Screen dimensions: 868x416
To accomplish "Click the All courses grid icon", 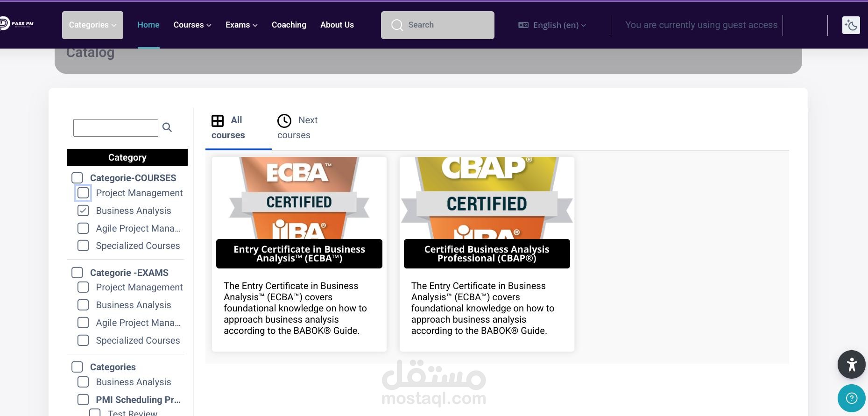I will pos(218,121).
